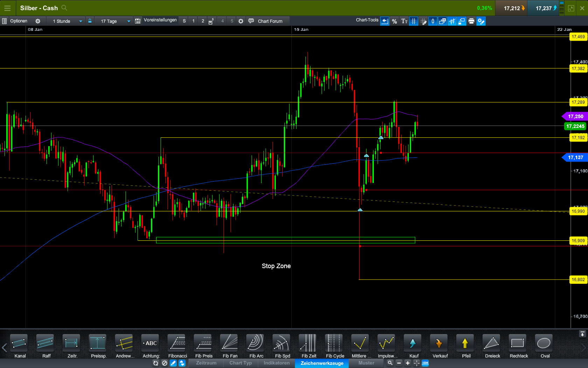Select the Fib Fan tool
588x368 pixels.
coord(230,345)
